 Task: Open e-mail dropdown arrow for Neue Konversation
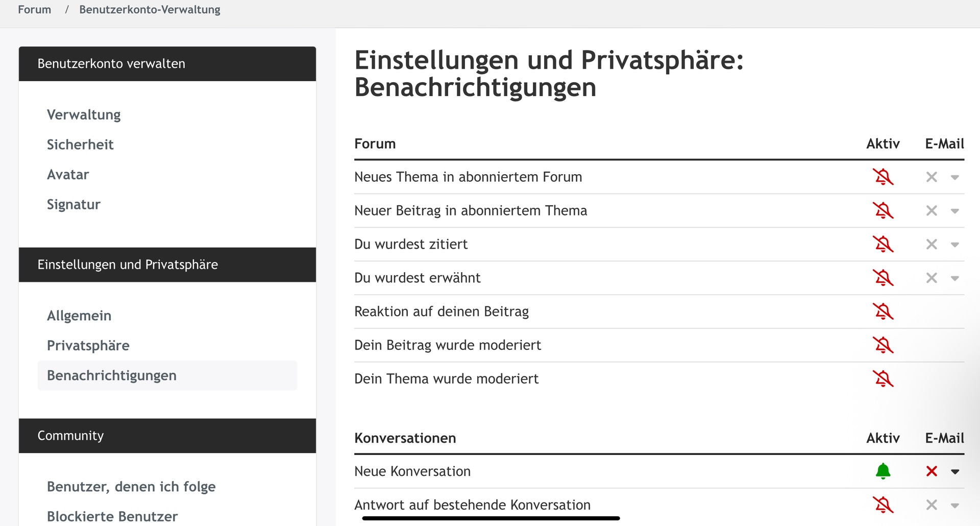pyautogui.click(x=955, y=471)
